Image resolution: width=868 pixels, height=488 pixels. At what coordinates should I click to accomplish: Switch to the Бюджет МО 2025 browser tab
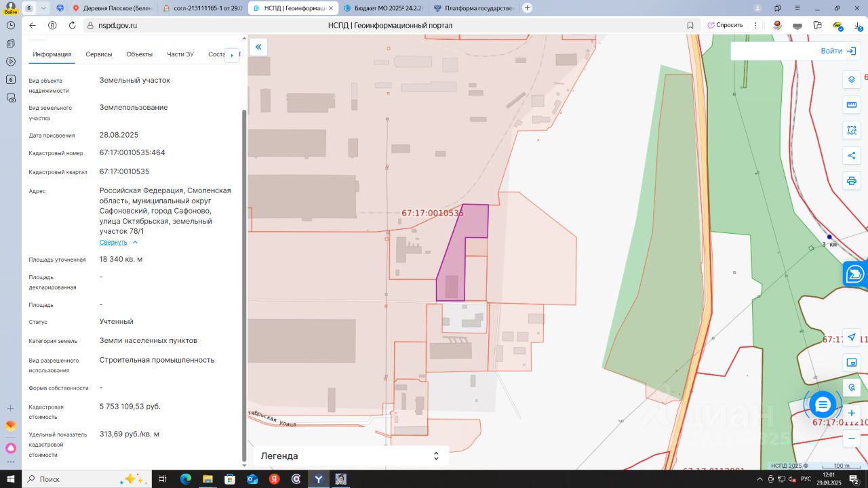(x=382, y=8)
